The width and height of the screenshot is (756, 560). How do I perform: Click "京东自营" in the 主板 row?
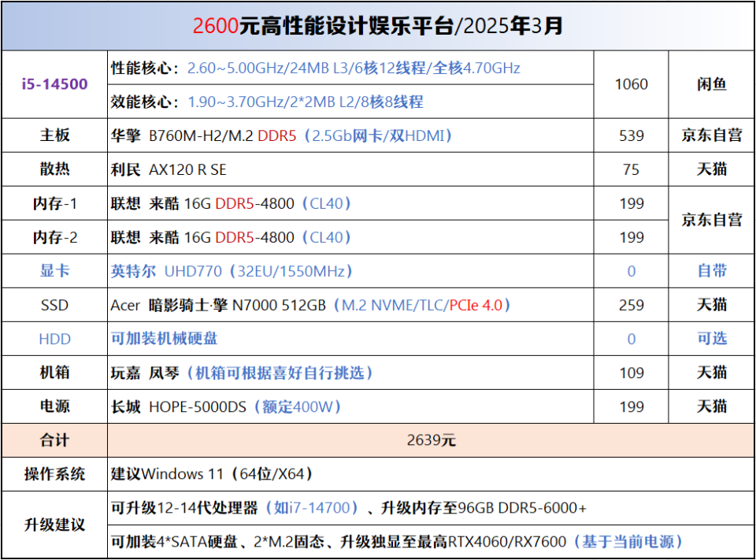point(712,135)
